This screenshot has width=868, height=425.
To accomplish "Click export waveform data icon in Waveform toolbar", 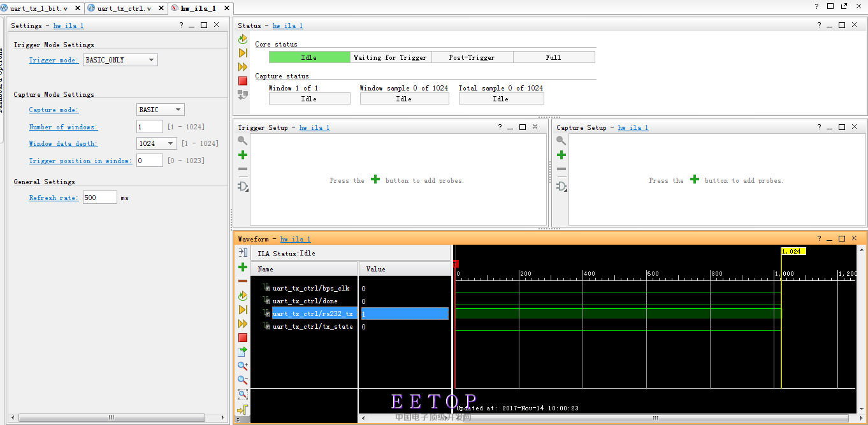I will pyautogui.click(x=243, y=352).
